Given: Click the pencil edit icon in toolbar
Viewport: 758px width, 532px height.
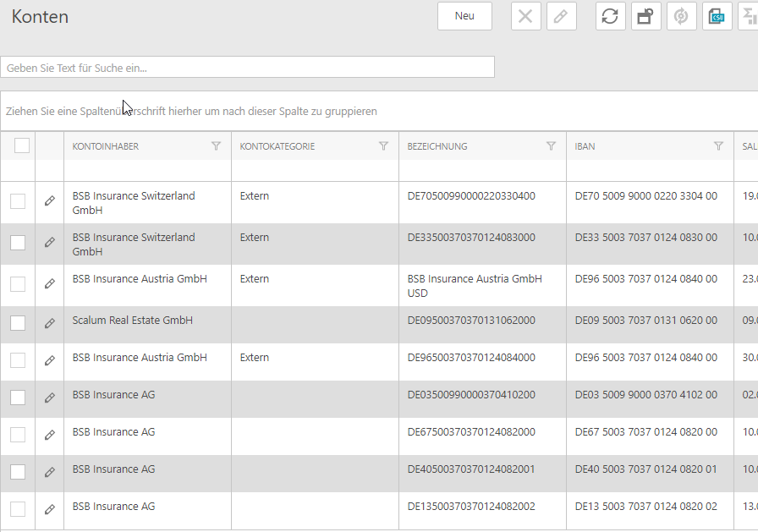Looking at the screenshot, I should coord(561,16).
